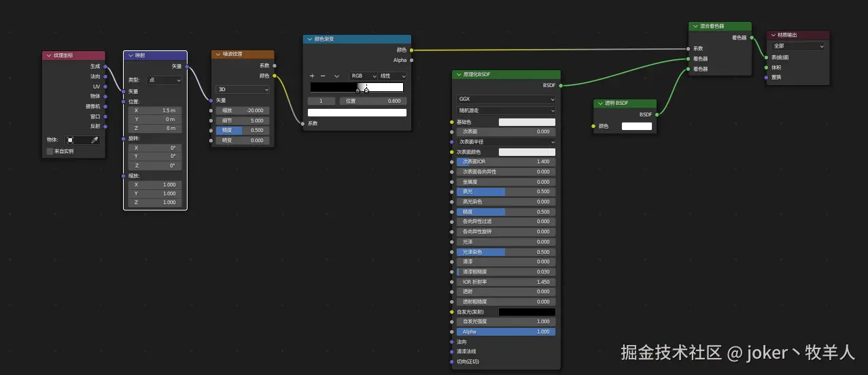Collapse the 纹理坐标 node

(48, 56)
